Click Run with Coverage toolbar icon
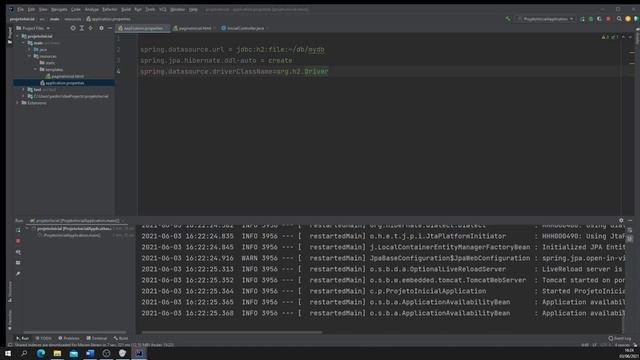This screenshot has width=640, height=360. 600,19
